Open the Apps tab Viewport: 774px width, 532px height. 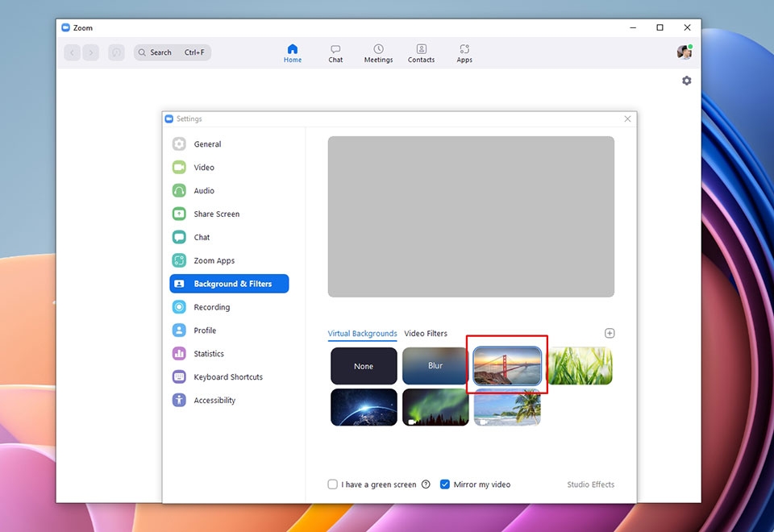coord(464,53)
